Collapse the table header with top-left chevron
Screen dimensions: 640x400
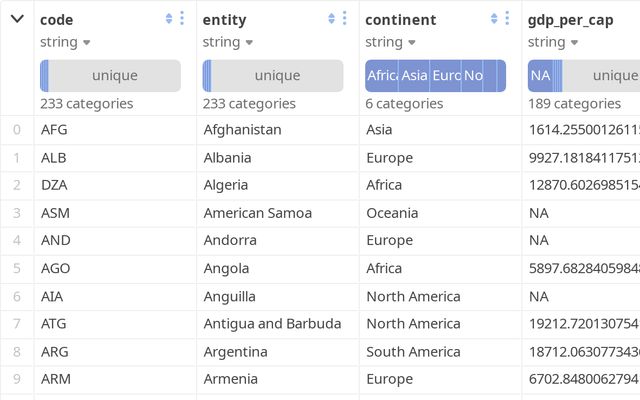17,19
